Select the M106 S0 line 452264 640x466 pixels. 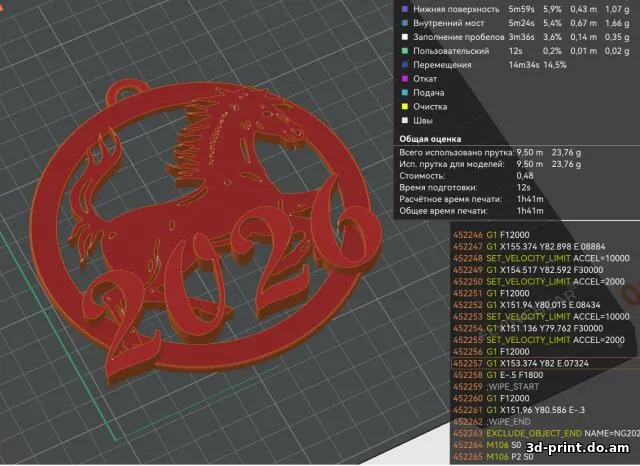coord(487,445)
